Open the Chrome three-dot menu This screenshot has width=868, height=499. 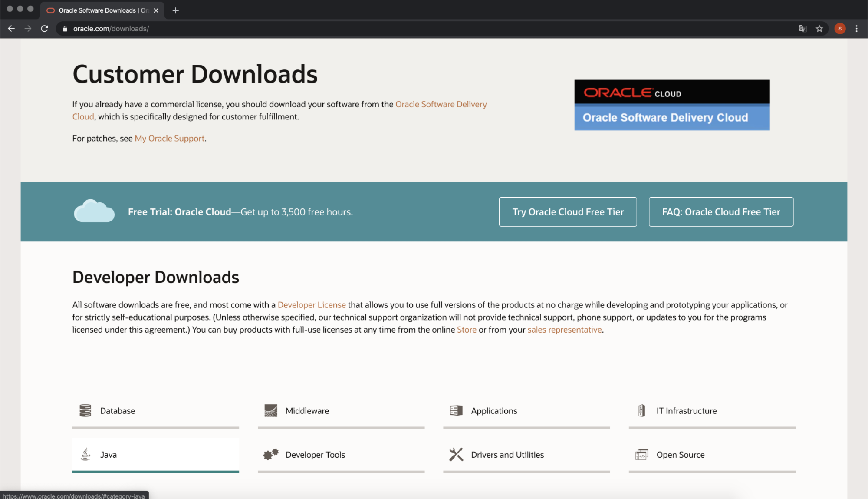tap(856, 29)
